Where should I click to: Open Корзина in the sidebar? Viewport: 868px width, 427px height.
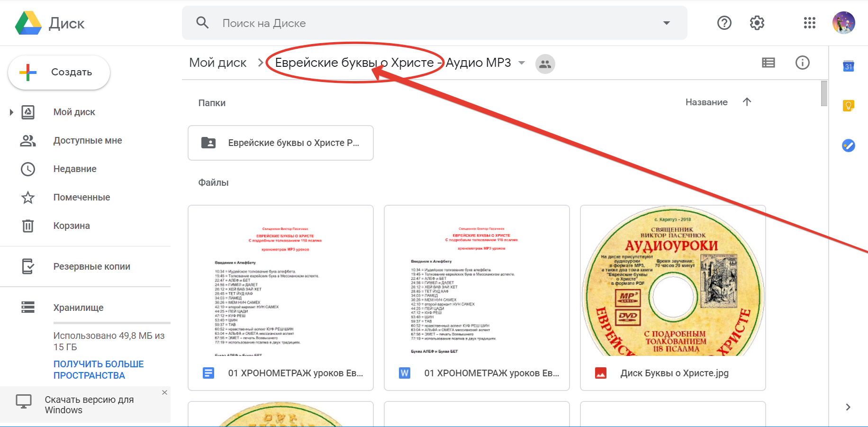tap(72, 226)
